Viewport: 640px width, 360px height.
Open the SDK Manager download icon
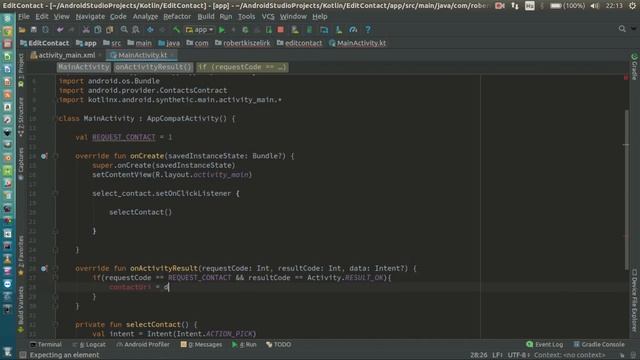[339, 30]
